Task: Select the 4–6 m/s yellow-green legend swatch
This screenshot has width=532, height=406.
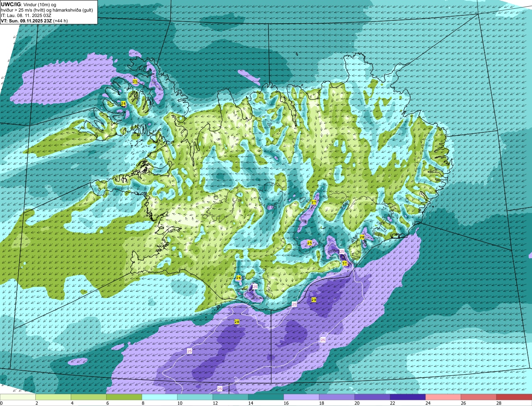Action: 89,397
